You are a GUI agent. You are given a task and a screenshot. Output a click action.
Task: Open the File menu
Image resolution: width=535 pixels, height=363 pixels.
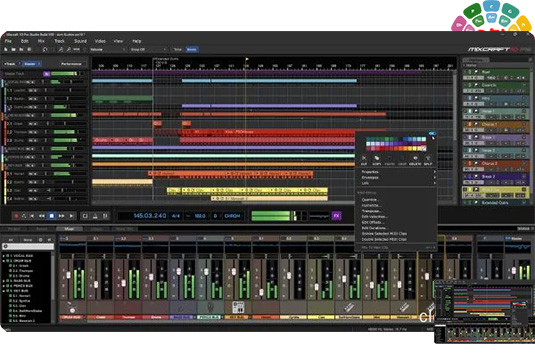[8, 41]
